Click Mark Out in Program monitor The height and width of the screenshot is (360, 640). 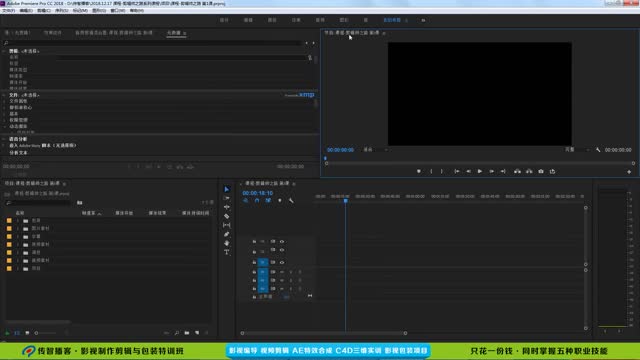442,171
